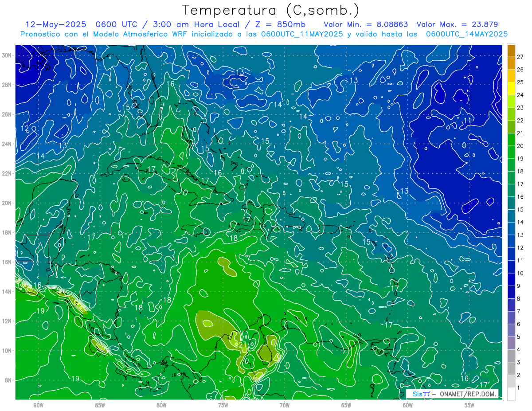Click the "18N" latitude axis label
This screenshot has height=411, width=532.
7,232
